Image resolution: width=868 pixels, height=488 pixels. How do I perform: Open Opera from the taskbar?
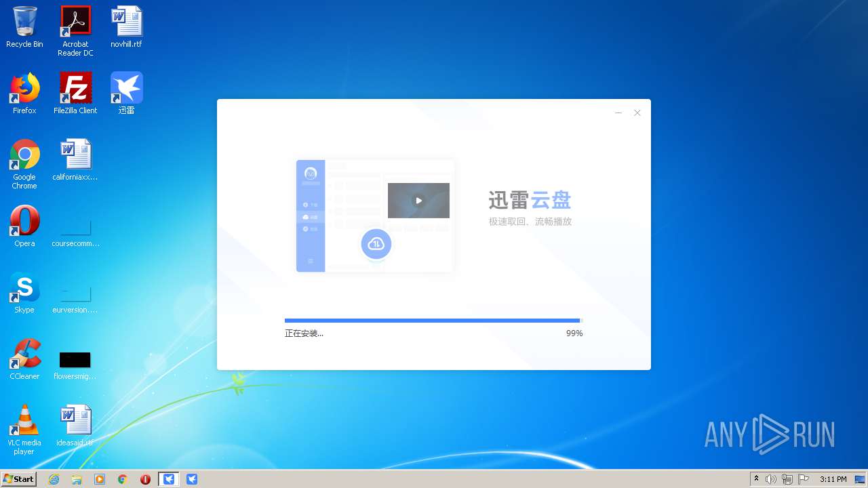click(x=145, y=479)
